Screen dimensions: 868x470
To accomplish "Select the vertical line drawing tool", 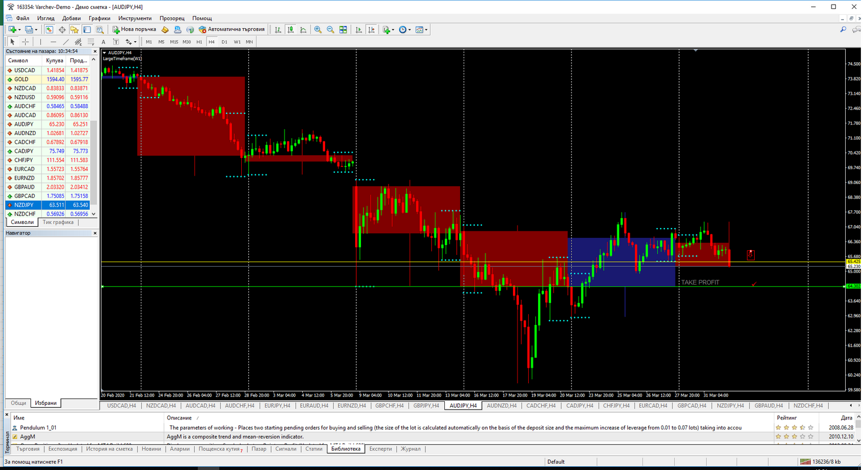I will [40, 42].
